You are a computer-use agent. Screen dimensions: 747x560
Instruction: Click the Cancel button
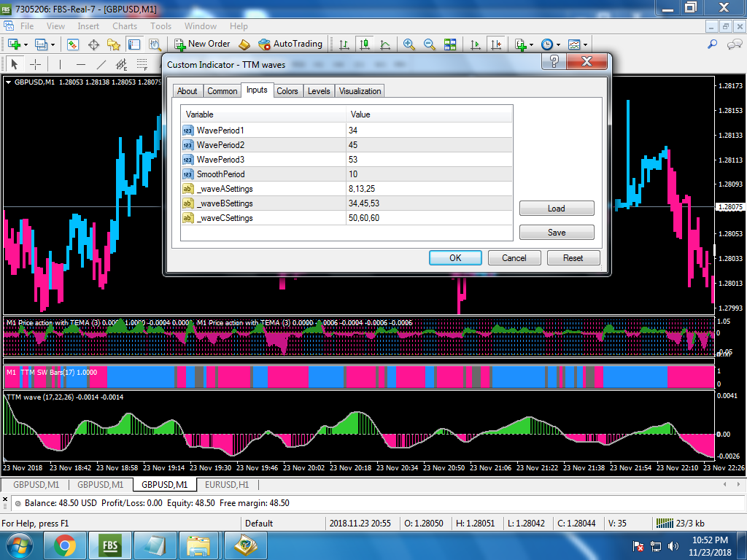[x=514, y=257]
